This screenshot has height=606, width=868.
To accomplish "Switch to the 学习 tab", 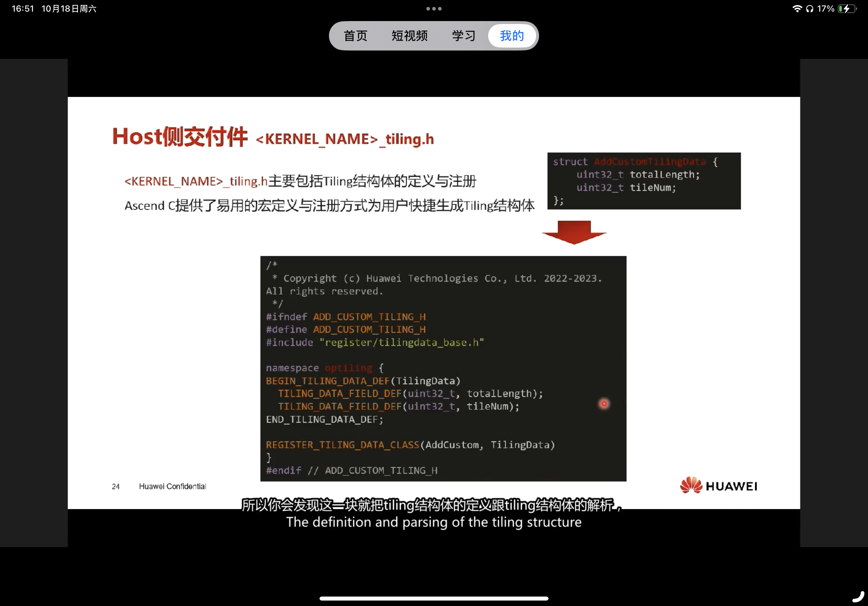I will (x=463, y=36).
